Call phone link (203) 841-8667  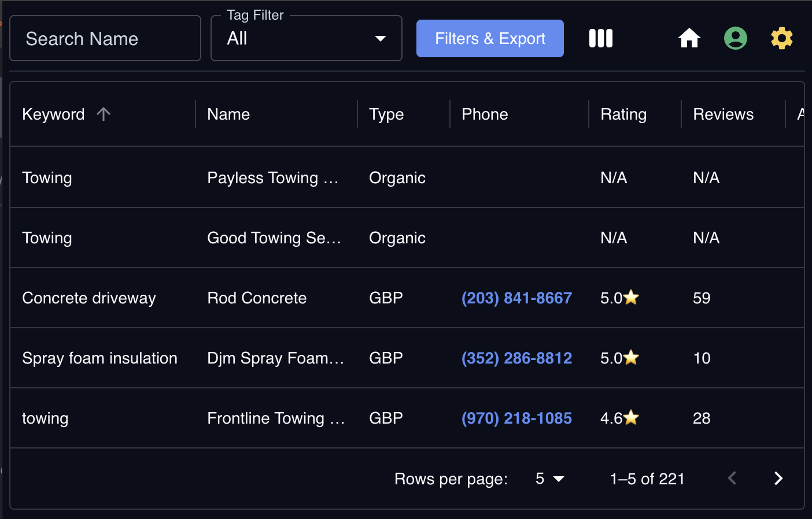coord(516,298)
